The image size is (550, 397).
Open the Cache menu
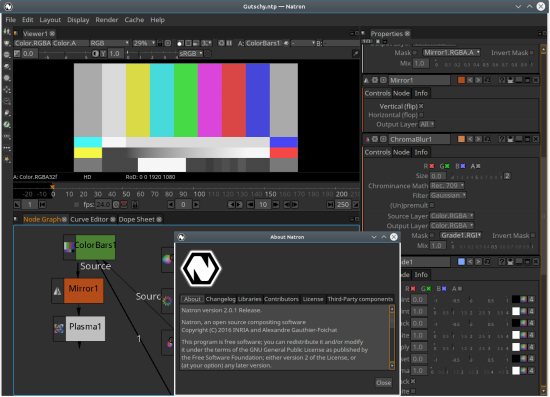[134, 20]
